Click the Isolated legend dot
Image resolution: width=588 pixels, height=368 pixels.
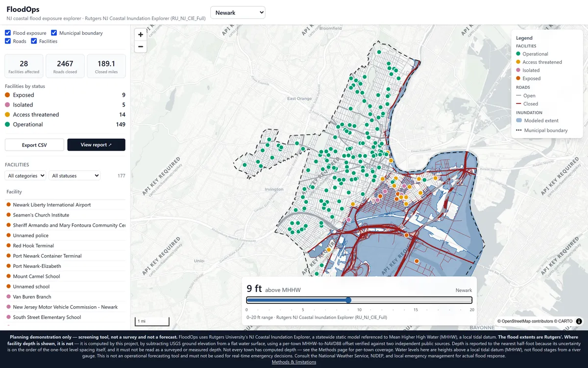coord(518,70)
